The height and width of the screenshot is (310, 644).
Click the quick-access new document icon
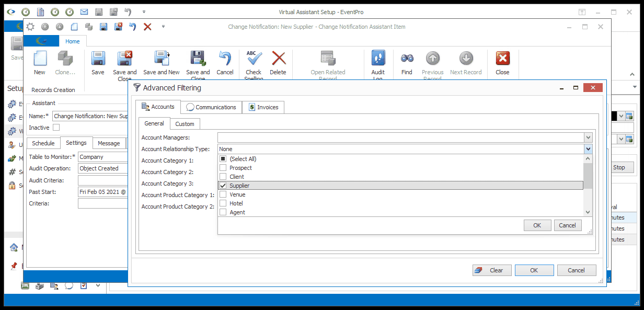tap(74, 27)
